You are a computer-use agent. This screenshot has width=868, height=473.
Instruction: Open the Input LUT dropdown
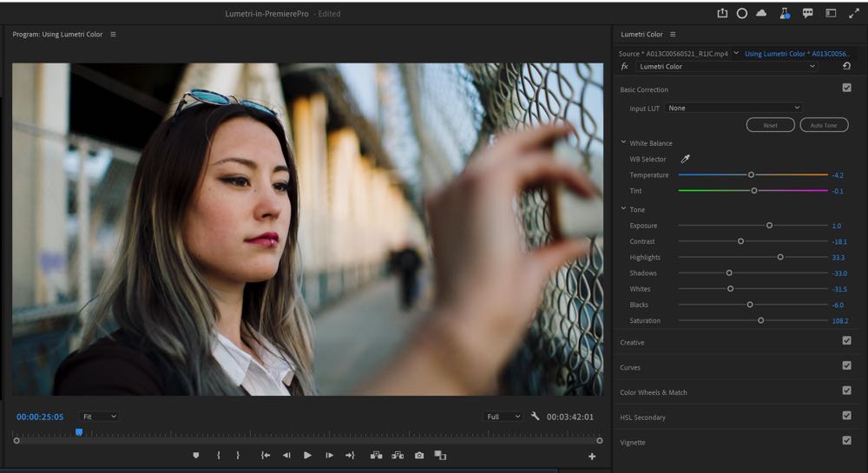pyautogui.click(x=733, y=108)
